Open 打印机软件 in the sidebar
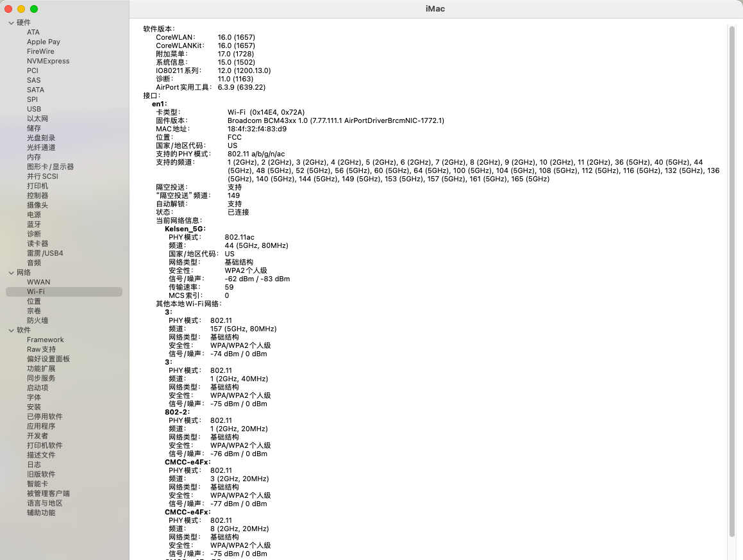 [x=44, y=445]
